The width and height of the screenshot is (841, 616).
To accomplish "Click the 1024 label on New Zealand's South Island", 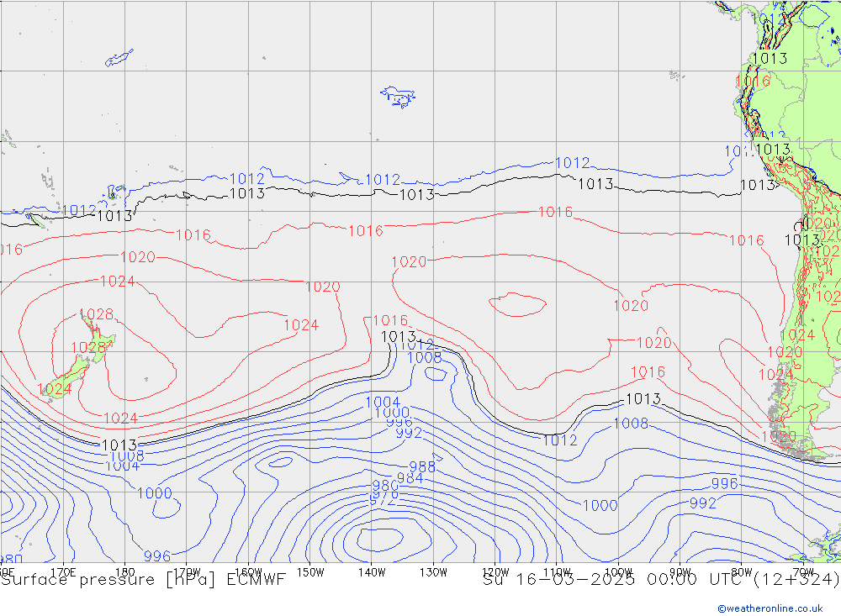I will [x=54, y=389].
